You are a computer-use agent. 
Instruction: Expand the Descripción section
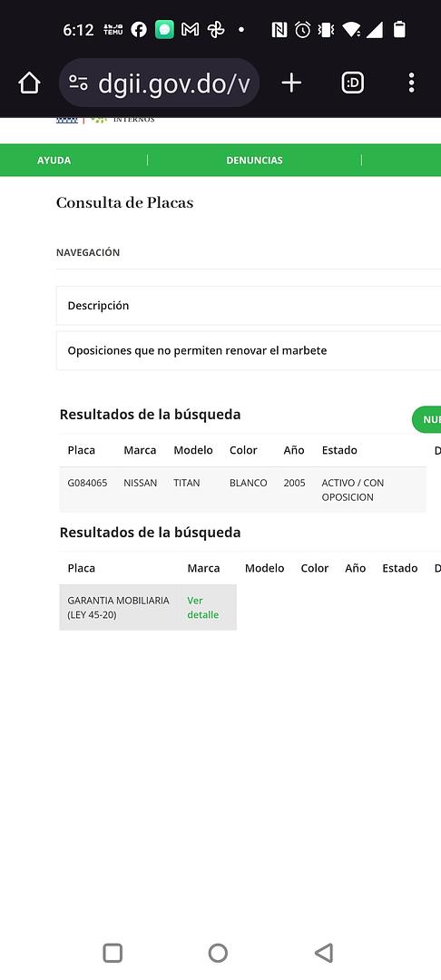249,306
